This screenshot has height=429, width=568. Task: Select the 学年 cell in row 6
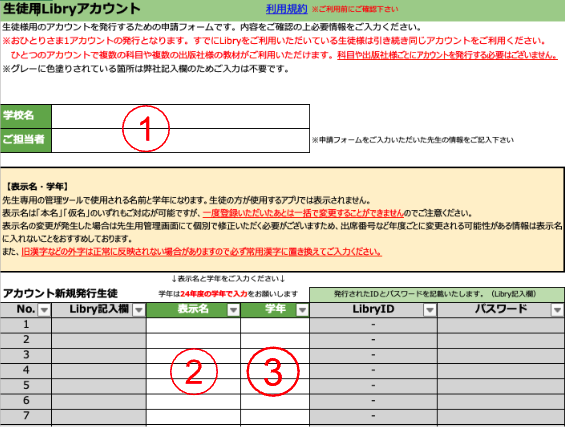275,401
